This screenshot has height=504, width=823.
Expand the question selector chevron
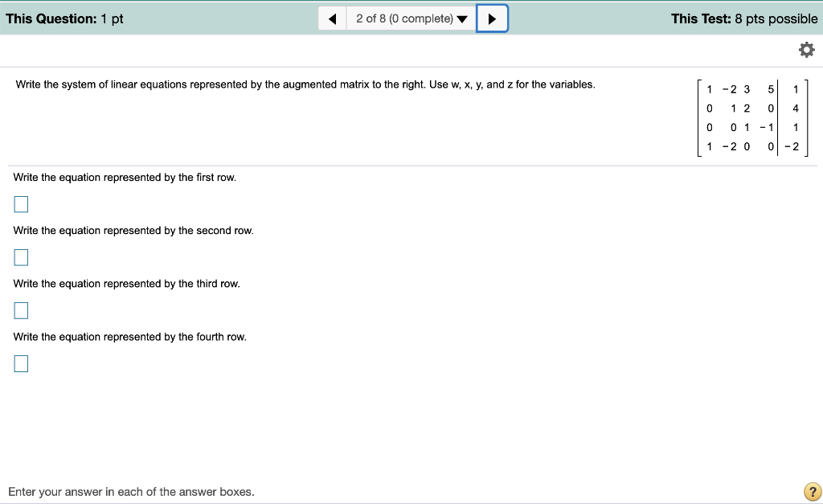click(x=460, y=17)
